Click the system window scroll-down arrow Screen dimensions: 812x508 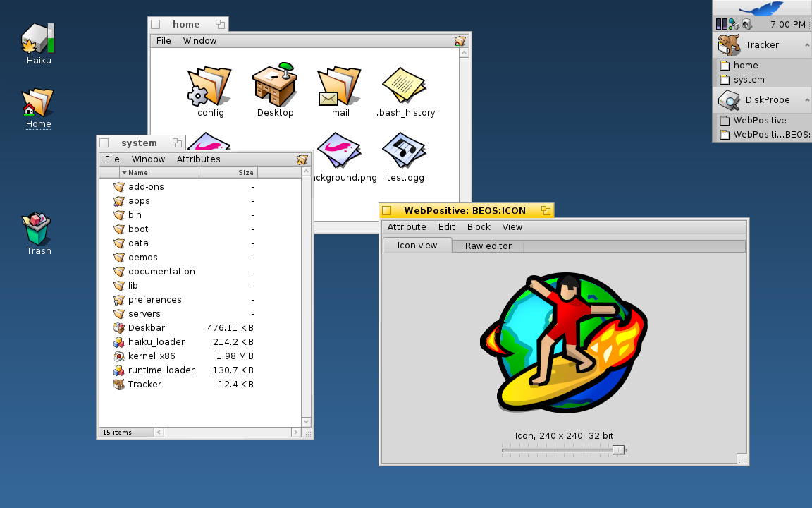click(x=306, y=422)
